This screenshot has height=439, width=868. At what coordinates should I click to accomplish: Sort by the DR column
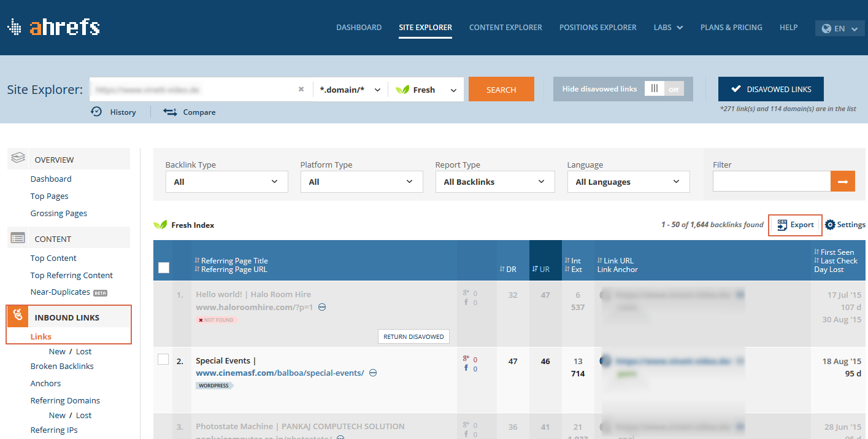pos(508,269)
